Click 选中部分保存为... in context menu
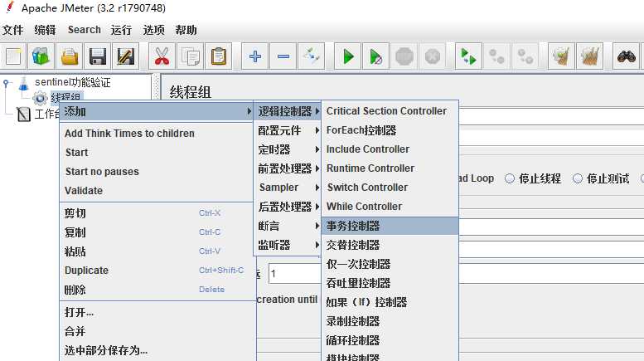The height and width of the screenshot is (361, 644). [157, 350]
